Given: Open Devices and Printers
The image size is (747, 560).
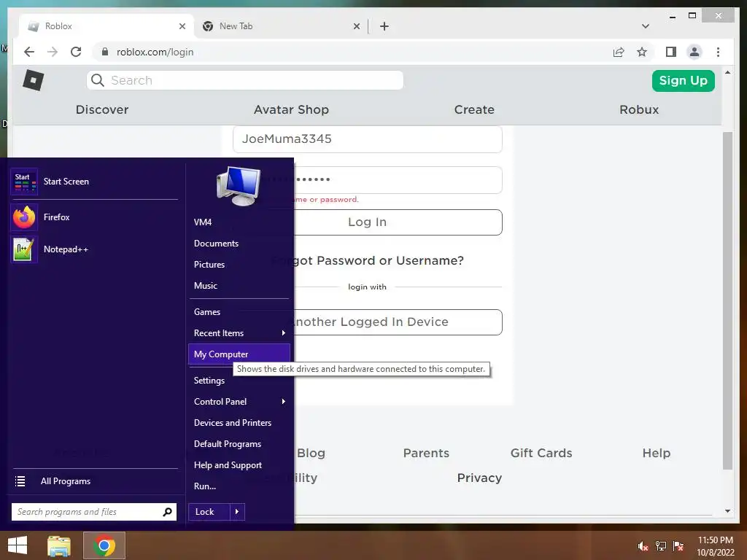Looking at the screenshot, I should click(239, 423).
